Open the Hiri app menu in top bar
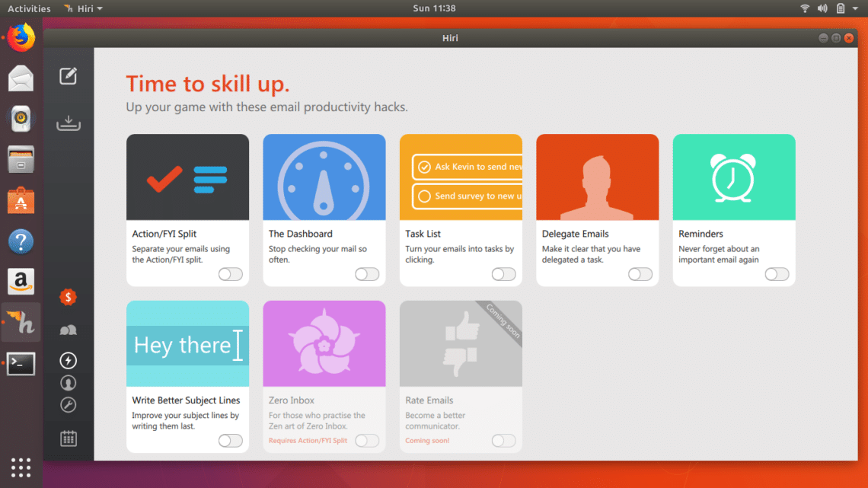868x488 pixels. coord(84,8)
